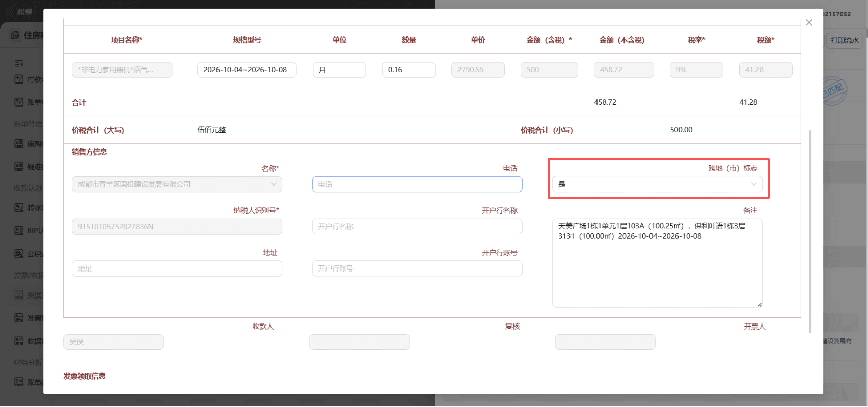Close the invoice dialog with the X
The image size is (868, 407).
[809, 22]
